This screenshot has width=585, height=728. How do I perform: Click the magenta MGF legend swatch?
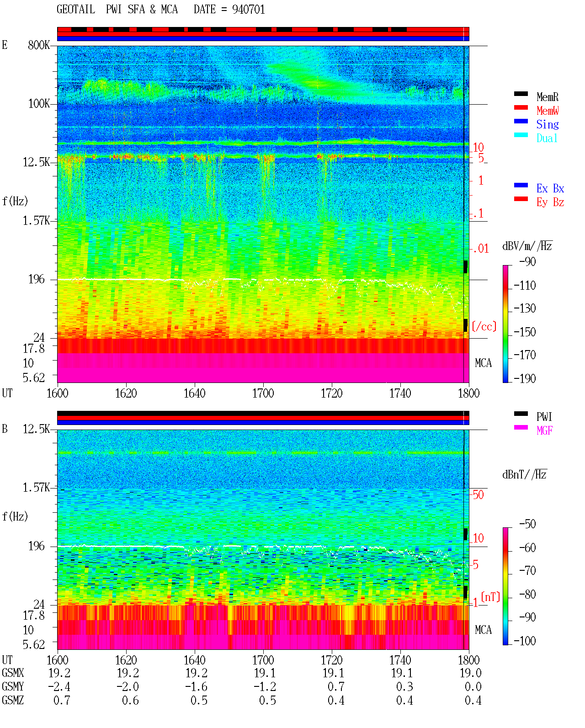pos(521,428)
